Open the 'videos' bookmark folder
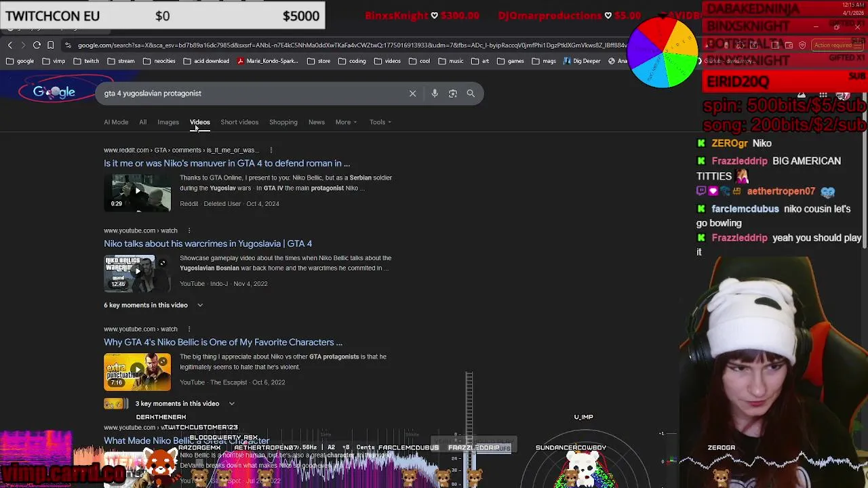The image size is (868, 488). tap(387, 61)
